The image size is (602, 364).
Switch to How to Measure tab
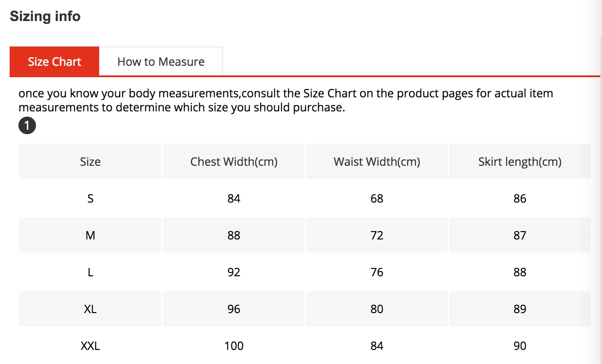tap(161, 61)
